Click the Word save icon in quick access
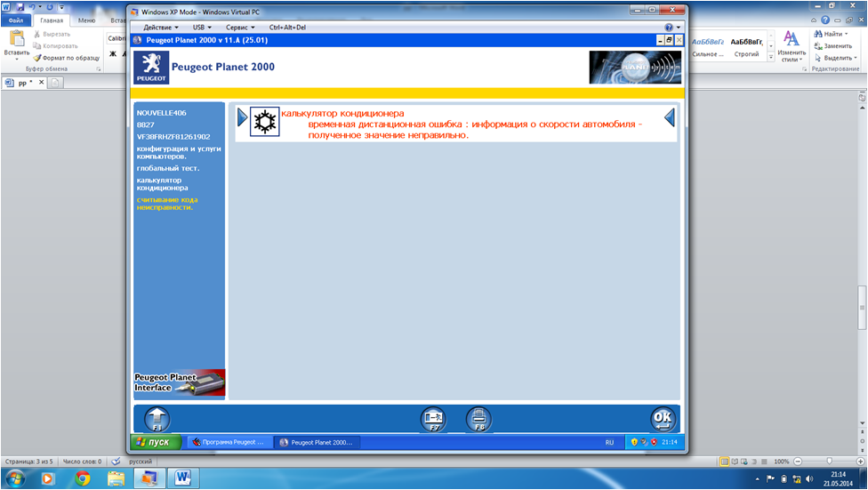Screen dimensions: 868x490 (20, 6)
